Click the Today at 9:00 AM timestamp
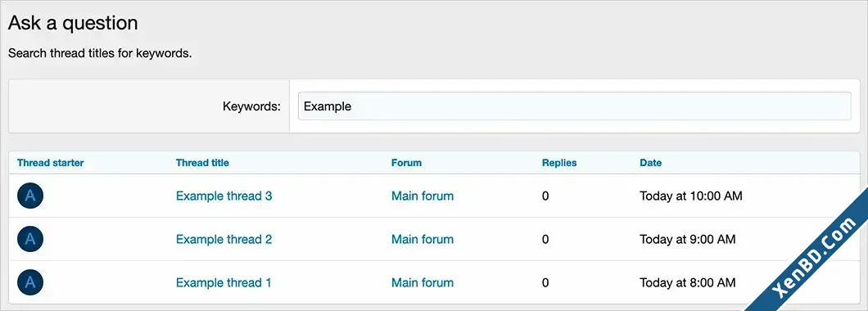The width and height of the screenshot is (868, 311). point(688,239)
